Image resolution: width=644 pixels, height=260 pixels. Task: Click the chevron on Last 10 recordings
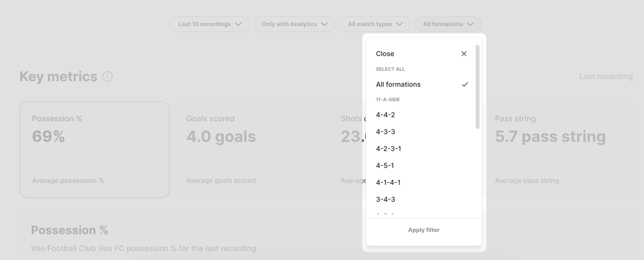click(x=238, y=24)
